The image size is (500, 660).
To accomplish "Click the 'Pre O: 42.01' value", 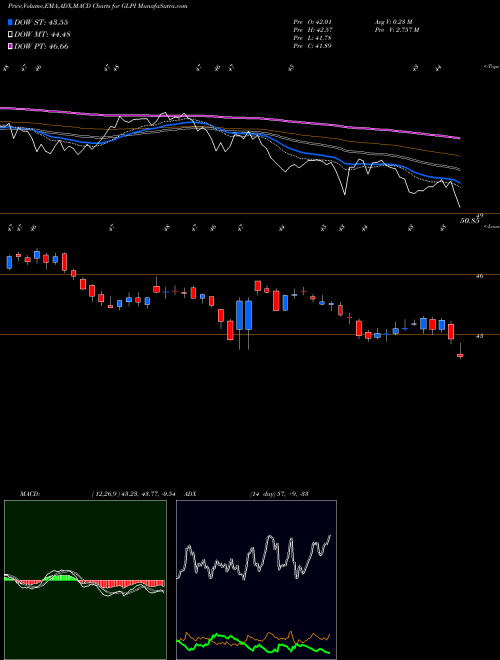I will (313, 22).
